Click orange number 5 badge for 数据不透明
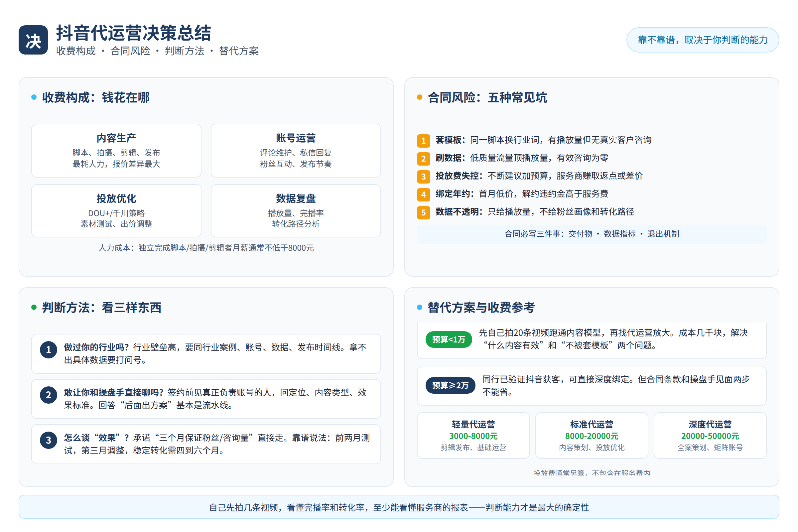 point(423,213)
